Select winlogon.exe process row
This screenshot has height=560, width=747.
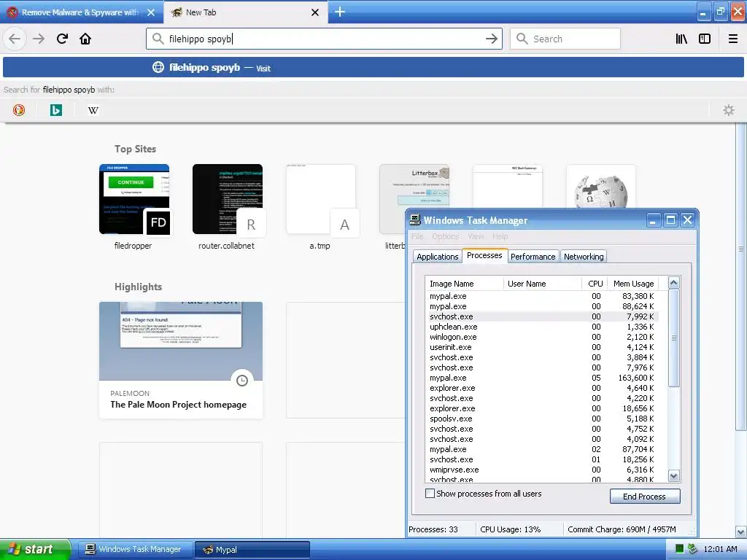(x=542, y=337)
